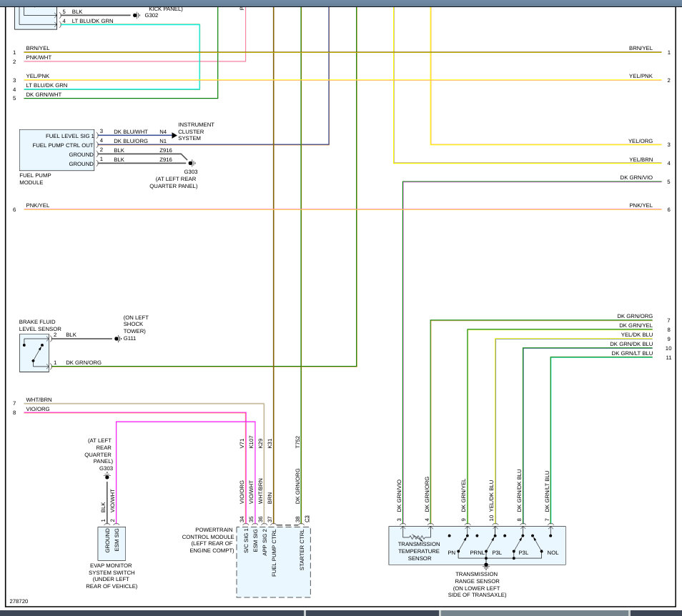682x616 pixels.
Task: Click the DK BLU/WHT wire label
Action: click(131, 131)
